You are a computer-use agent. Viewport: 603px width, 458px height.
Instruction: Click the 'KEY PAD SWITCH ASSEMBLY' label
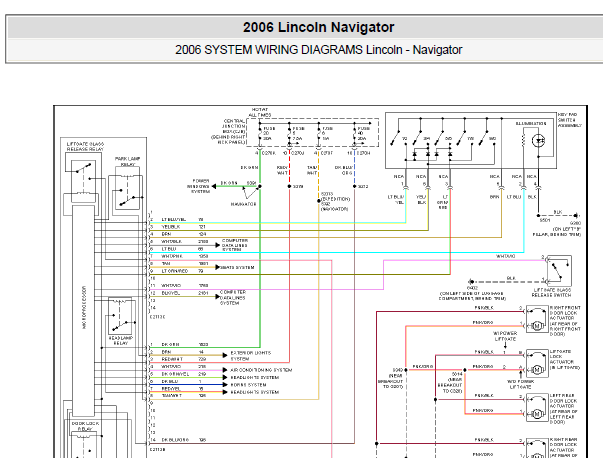[x=570, y=120]
